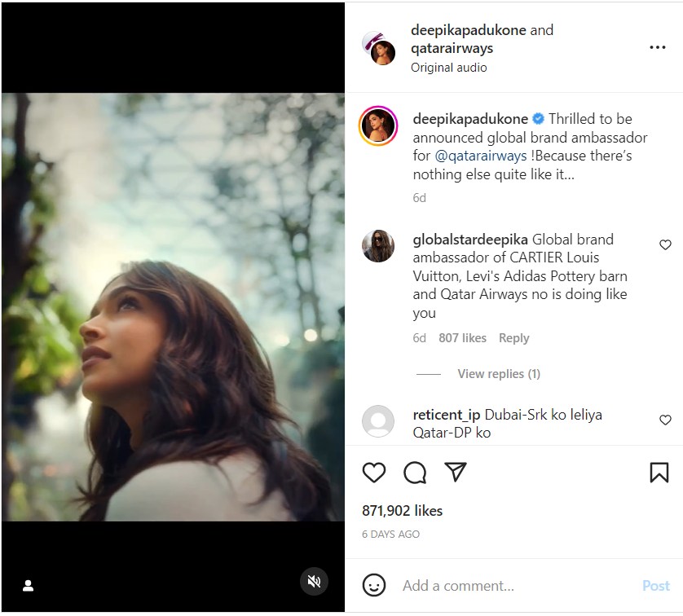Open deepikapadukone's profile picture in caption

[x=378, y=126]
